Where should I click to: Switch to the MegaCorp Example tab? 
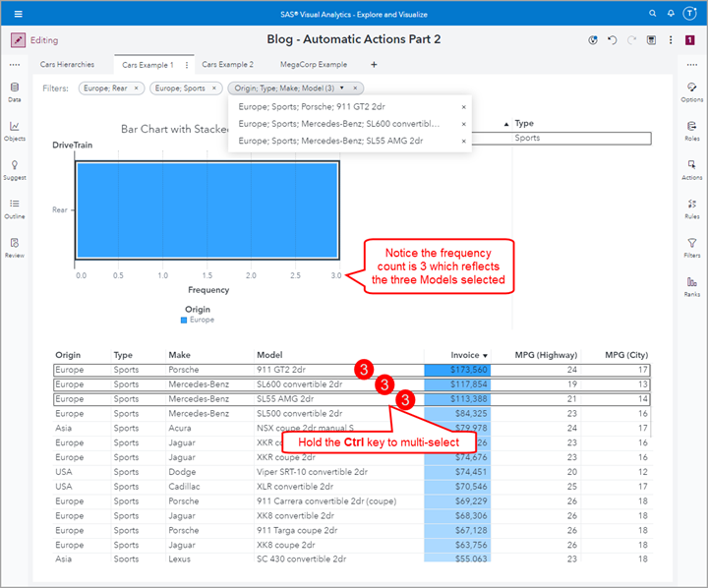click(x=314, y=65)
